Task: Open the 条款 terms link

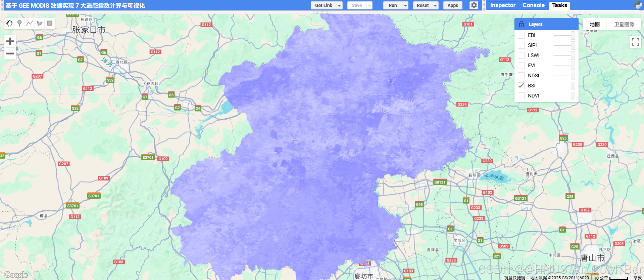Action: (x=637, y=278)
